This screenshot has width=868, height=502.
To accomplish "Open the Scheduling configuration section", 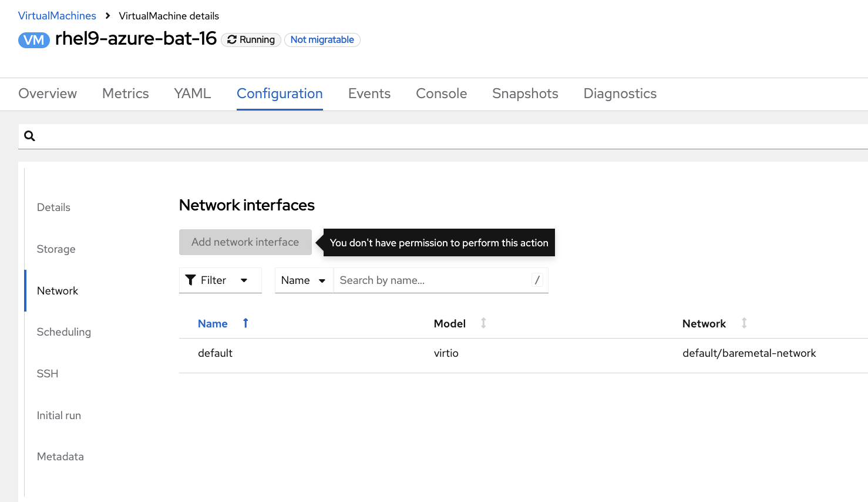I will (63, 332).
